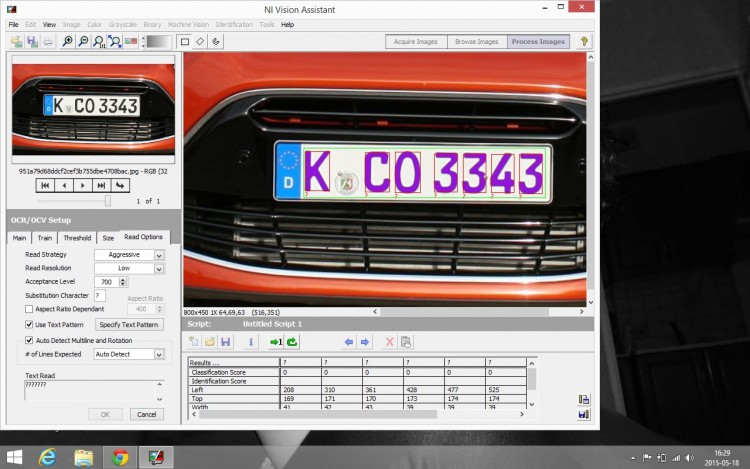The width and height of the screenshot is (750, 469).
Task: Adjust Acceptance Level spinner arrows
Action: pyautogui.click(x=123, y=282)
